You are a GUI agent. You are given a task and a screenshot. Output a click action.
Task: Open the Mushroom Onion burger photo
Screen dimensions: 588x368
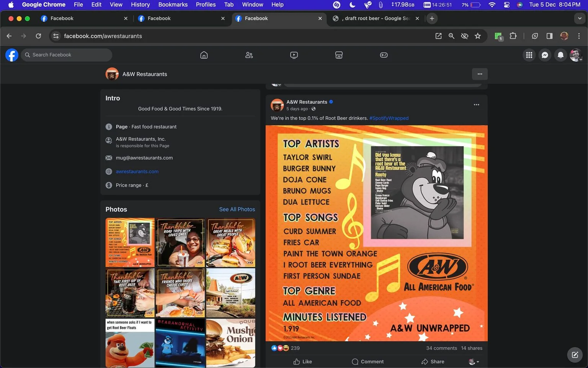click(x=231, y=343)
